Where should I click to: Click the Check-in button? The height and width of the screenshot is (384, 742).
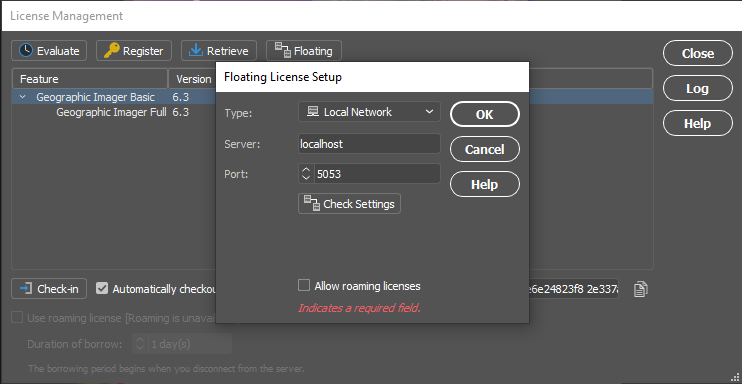tap(49, 288)
